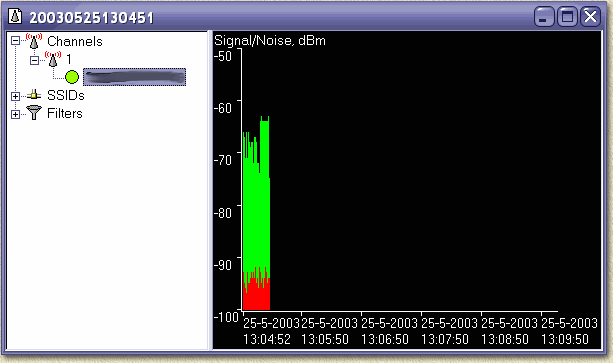Select channel 1 label in tree
This screenshot has height=363, width=613.
point(69,59)
